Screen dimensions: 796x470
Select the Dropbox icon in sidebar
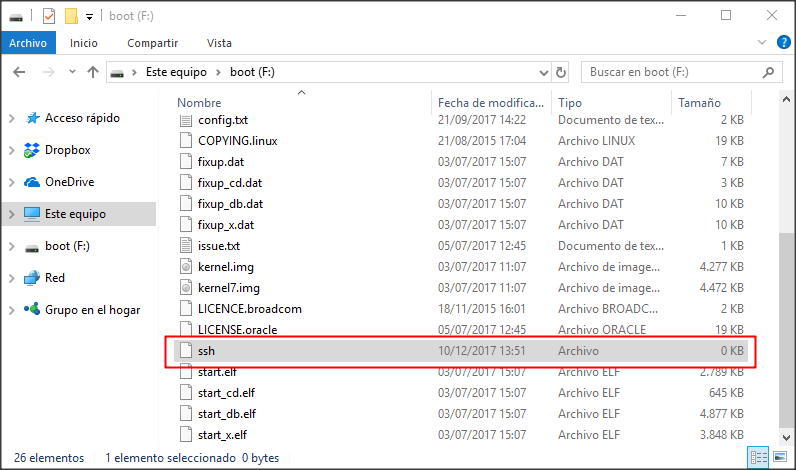pyautogui.click(x=31, y=150)
